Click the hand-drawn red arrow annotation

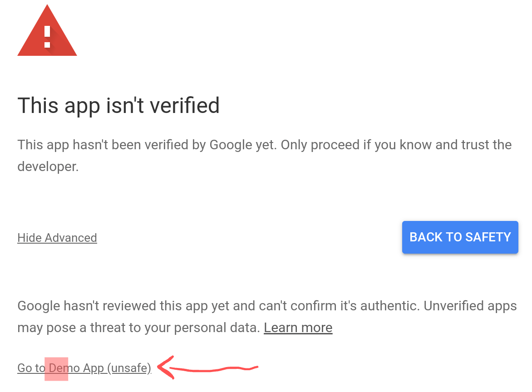[208, 367]
